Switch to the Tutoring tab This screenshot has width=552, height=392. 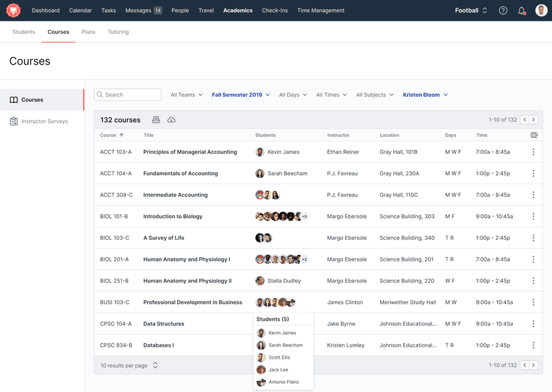coord(118,31)
